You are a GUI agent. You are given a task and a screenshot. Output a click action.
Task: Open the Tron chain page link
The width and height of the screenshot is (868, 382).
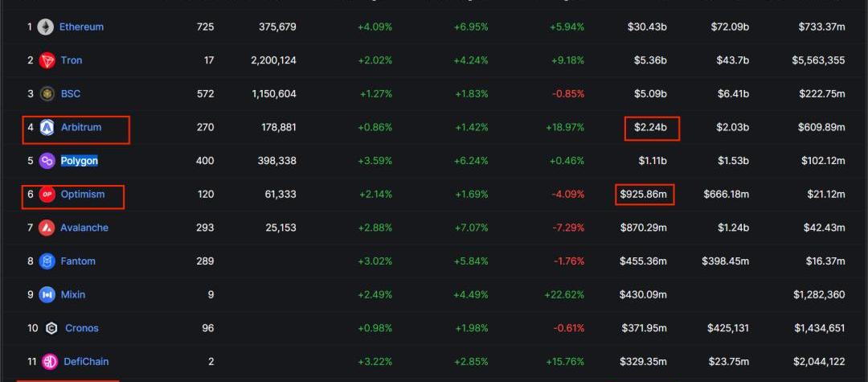click(x=72, y=60)
